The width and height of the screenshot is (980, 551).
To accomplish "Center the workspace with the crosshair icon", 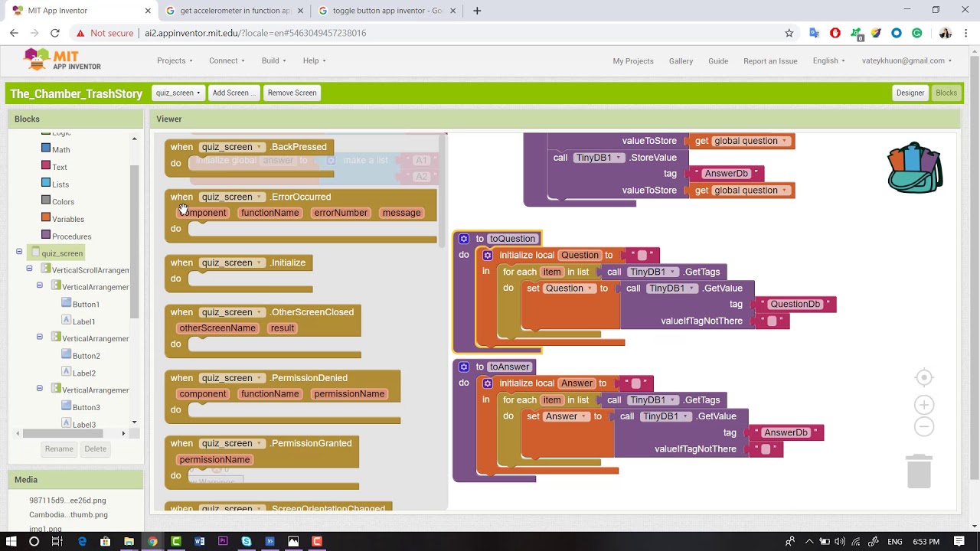I will [x=924, y=377].
